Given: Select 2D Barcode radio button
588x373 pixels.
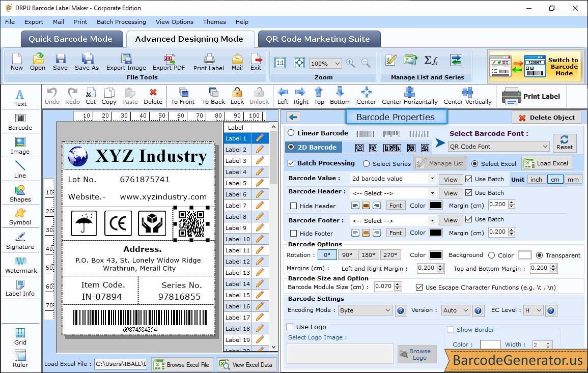Looking at the screenshot, I should 291,147.
